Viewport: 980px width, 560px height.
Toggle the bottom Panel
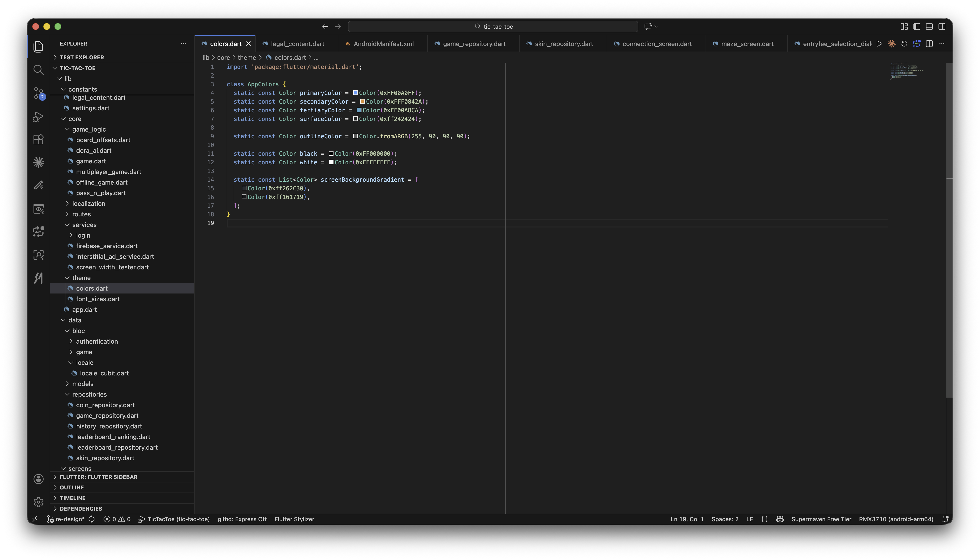(929, 27)
